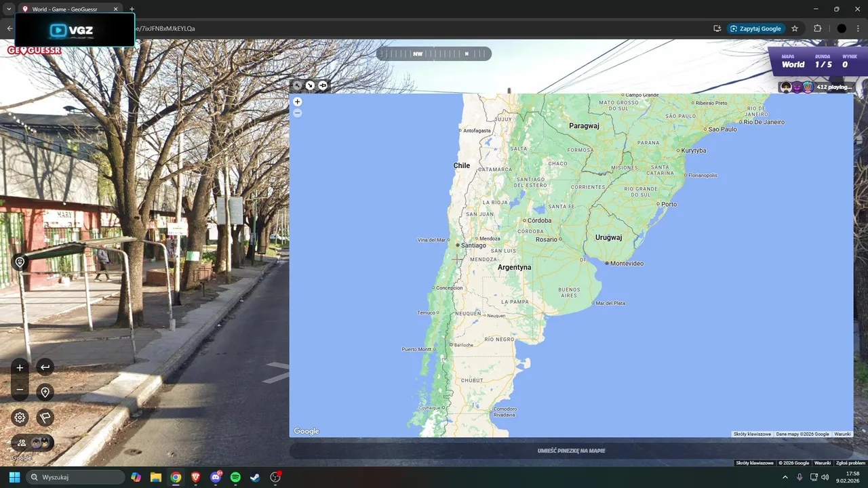The width and height of the screenshot is (868, 488).
Task: Click 'Zgłoś problem' at bottom right
Action: [850, 463]
